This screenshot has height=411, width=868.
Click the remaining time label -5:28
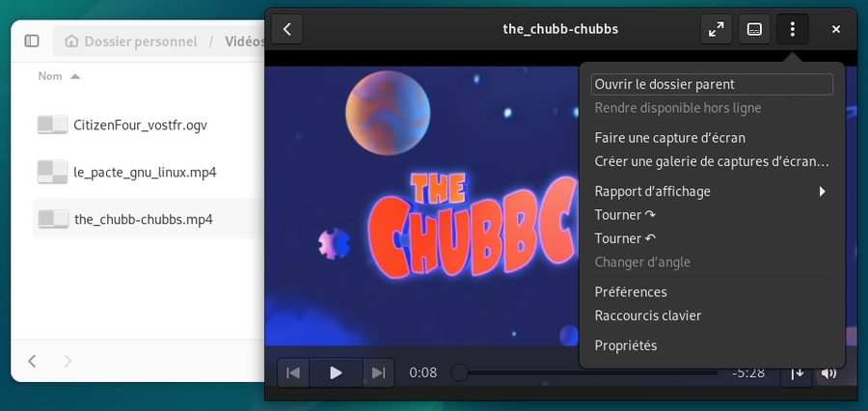[747, 373]
